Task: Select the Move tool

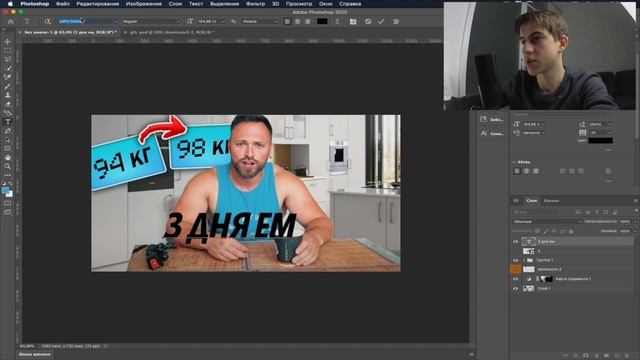Action: coord(7,42)
